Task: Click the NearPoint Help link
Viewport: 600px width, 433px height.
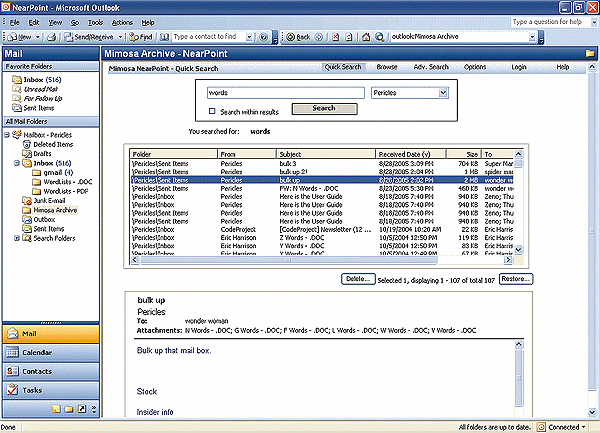Action: pos(562,67)
